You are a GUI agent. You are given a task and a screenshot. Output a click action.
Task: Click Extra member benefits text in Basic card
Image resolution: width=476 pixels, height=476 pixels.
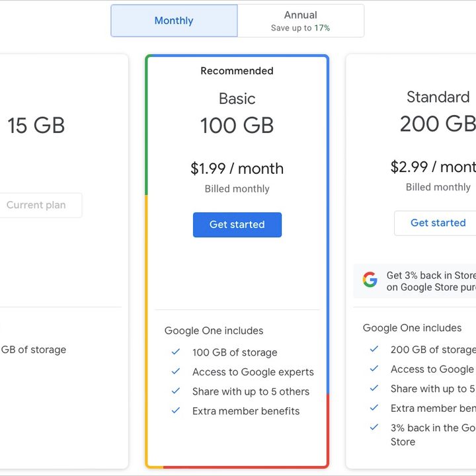(246, 411)
